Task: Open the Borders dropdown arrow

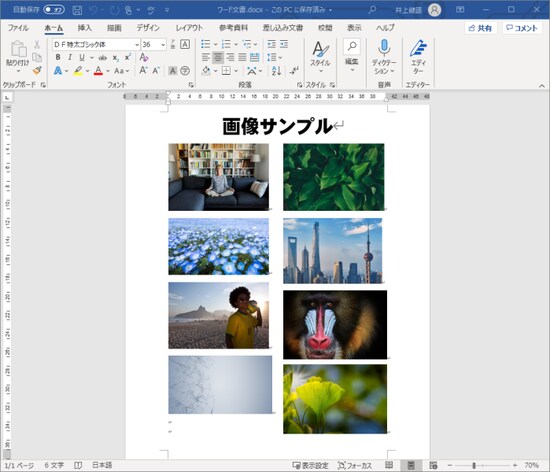Action: tap(236, 71)
